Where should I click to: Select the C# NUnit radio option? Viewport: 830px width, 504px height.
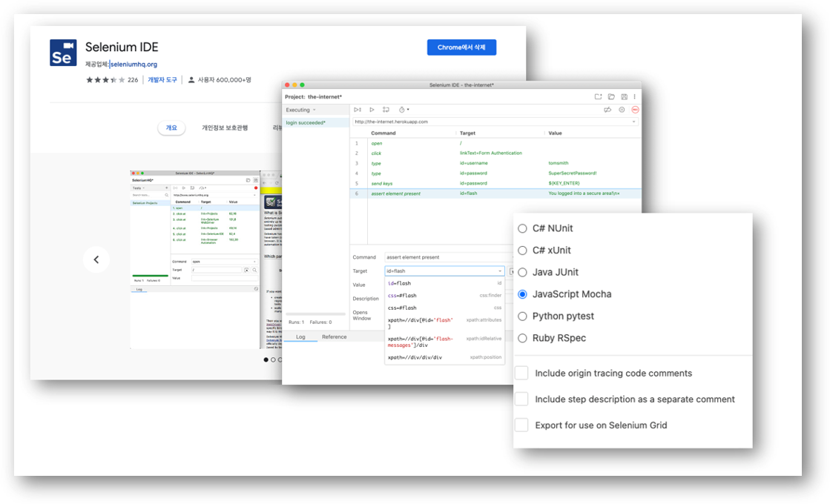tap(522, 228)
